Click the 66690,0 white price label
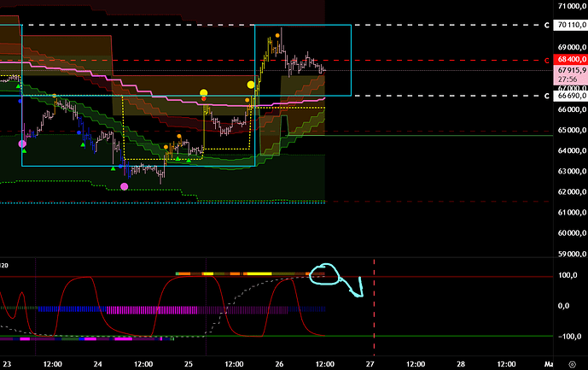 point(569,96)
